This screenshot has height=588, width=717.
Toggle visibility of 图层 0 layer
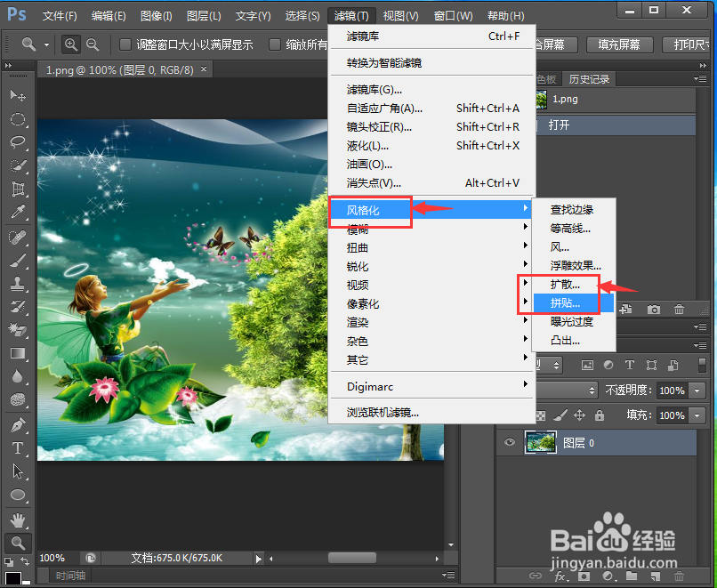[510, 442]
